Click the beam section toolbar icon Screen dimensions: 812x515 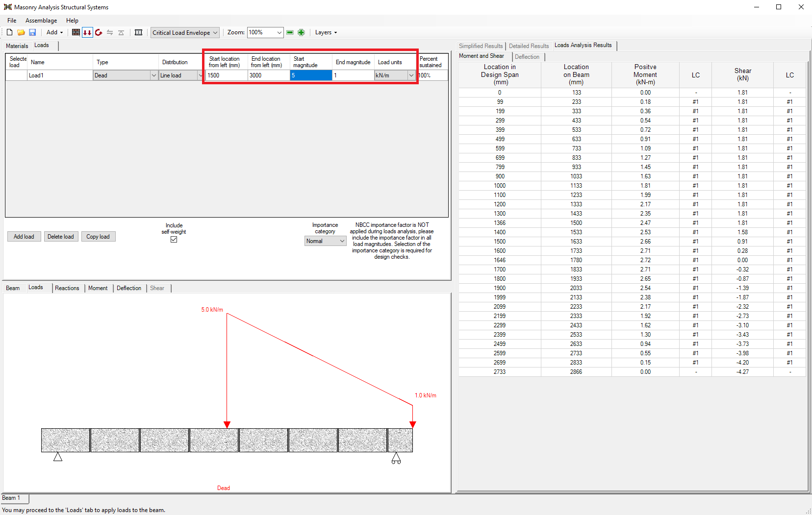[x=139, y=32]
